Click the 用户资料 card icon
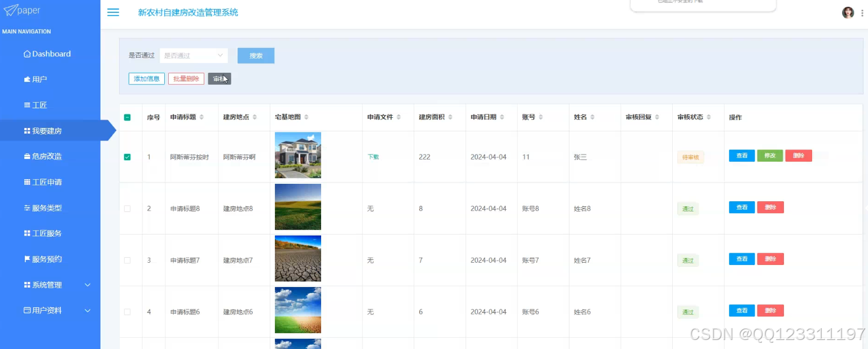This screenshot has height=349, width=868. coord(27,311)
